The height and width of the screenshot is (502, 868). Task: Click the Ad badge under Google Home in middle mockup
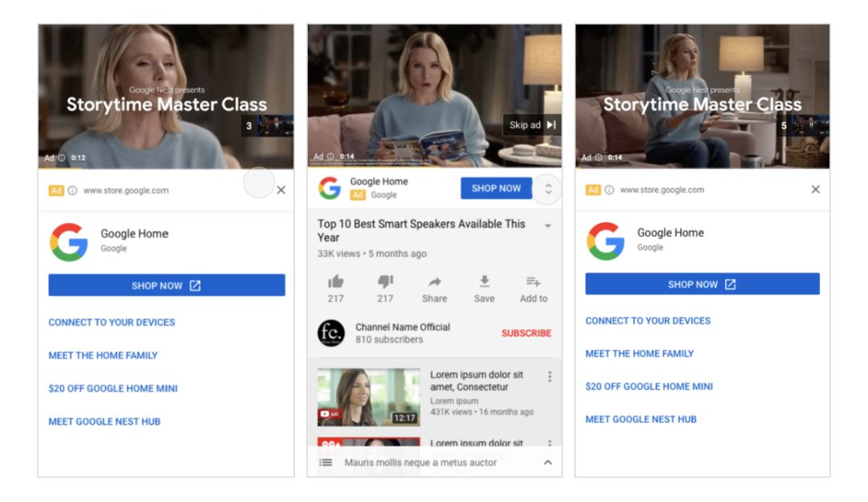point(358,195)
